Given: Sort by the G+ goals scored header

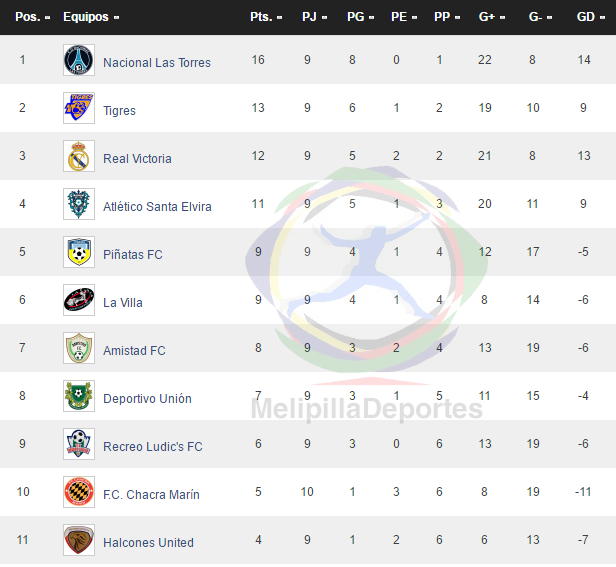Looking at the screenshot, I should (492, 17).
